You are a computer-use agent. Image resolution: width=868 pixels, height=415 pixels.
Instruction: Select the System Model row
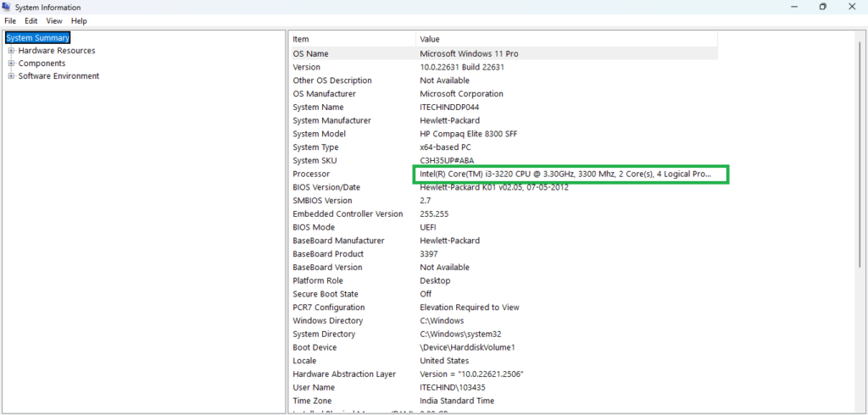pos(504,134)
